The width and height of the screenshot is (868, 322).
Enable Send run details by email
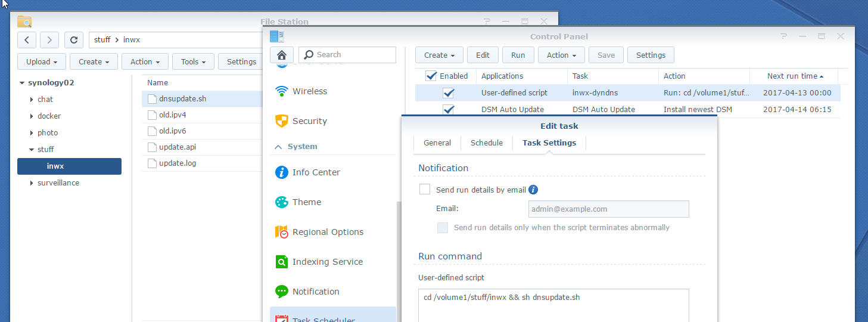[425, 190]
